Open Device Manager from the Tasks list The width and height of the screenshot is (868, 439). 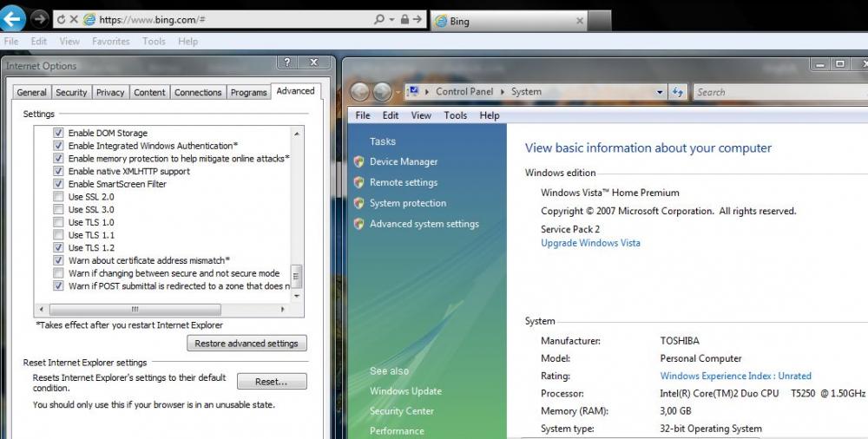click(x=404, y=161)
